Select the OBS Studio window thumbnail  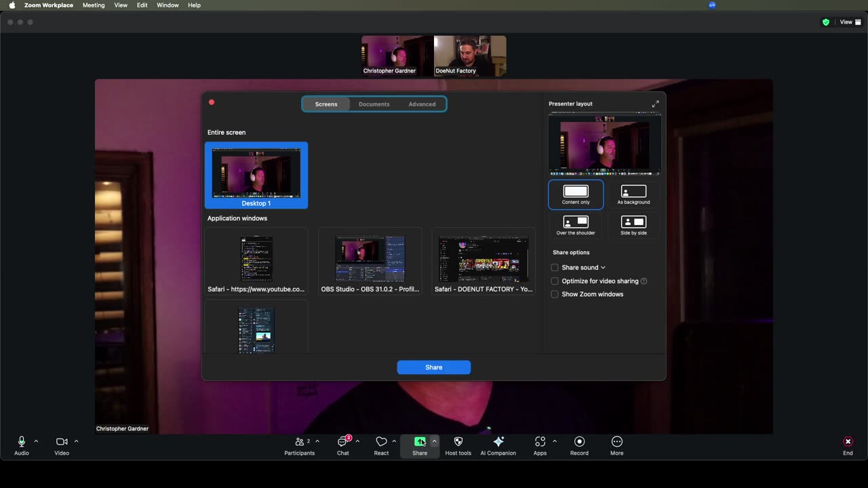tap(370, 260)
